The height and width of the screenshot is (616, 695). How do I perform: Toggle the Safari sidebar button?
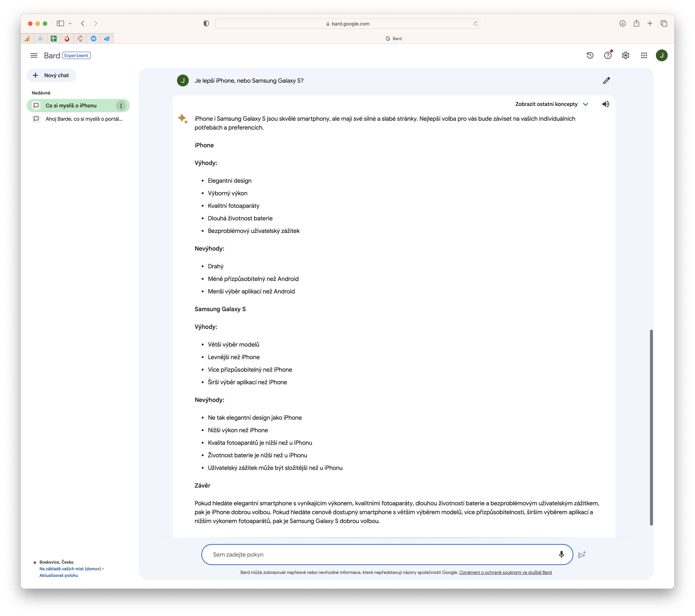click(60, 23)
